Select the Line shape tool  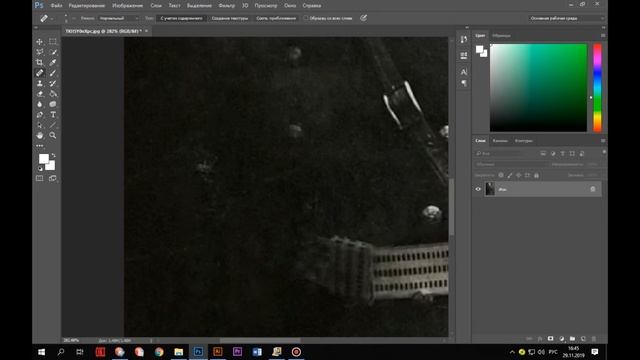pyautogui.click(x=53, y=125)
